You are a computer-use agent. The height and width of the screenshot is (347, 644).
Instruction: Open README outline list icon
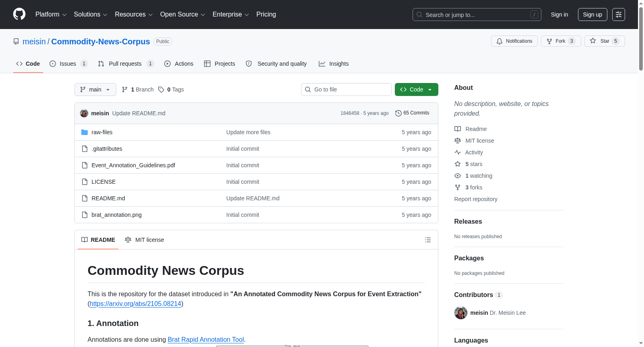coord(428,240)
